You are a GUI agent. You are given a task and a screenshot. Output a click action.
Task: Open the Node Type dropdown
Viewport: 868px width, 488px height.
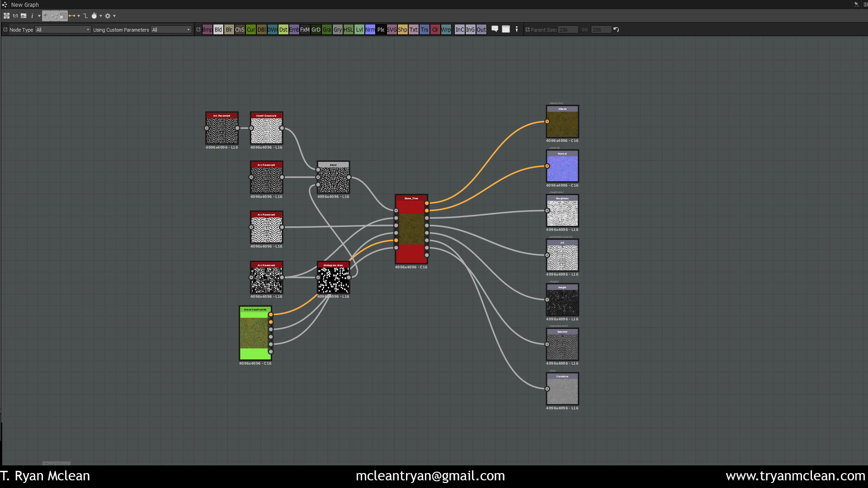63,30
